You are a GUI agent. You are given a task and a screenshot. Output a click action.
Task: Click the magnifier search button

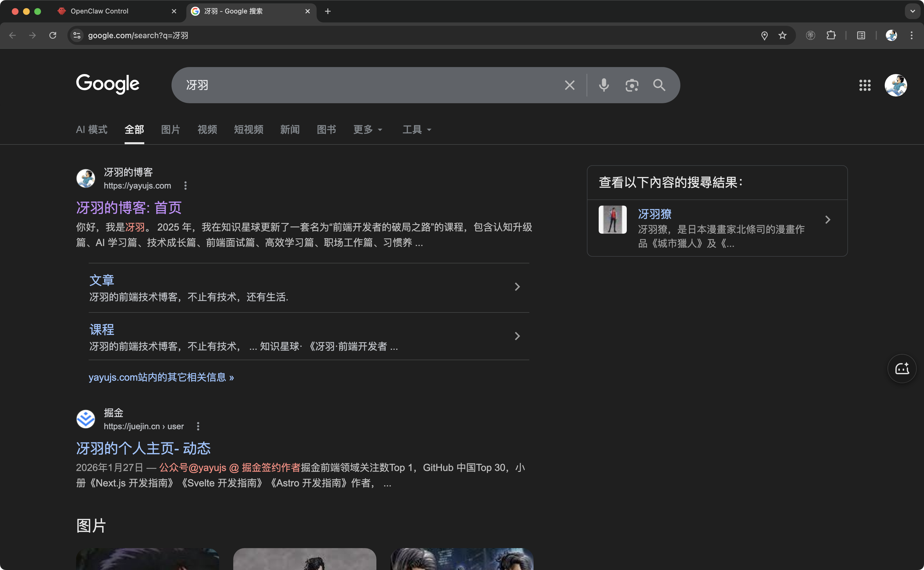(659, 85)
